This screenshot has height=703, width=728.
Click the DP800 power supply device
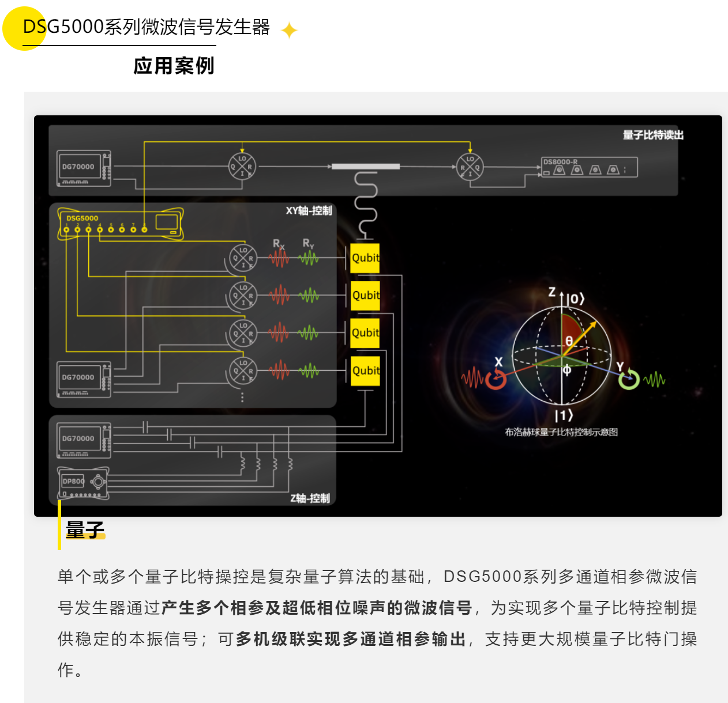pyautogui.click(x=84, y=483)
